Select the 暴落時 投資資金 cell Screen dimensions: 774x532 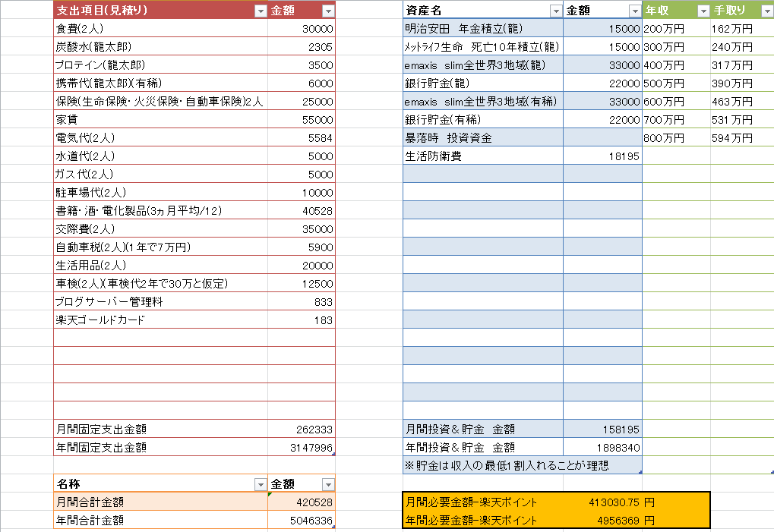click(x=483, y=138)
